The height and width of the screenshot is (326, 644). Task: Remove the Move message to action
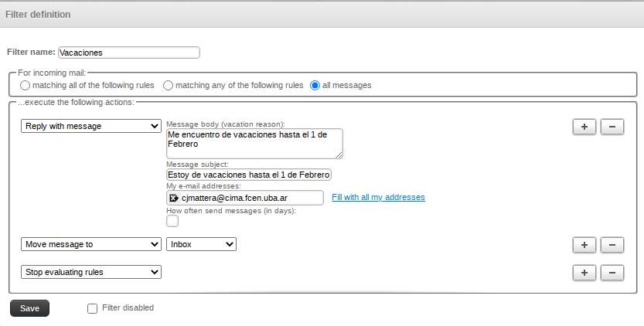(x=612, y=245)
